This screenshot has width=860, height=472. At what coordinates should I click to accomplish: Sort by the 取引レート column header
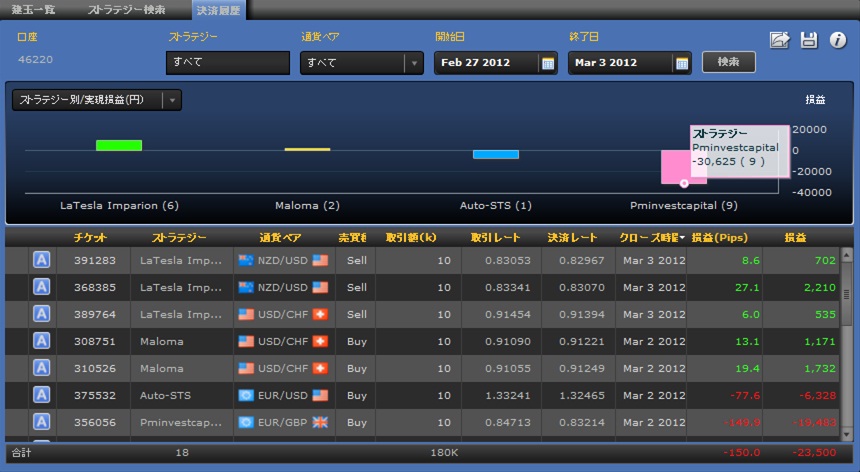(x=495, y=237)
